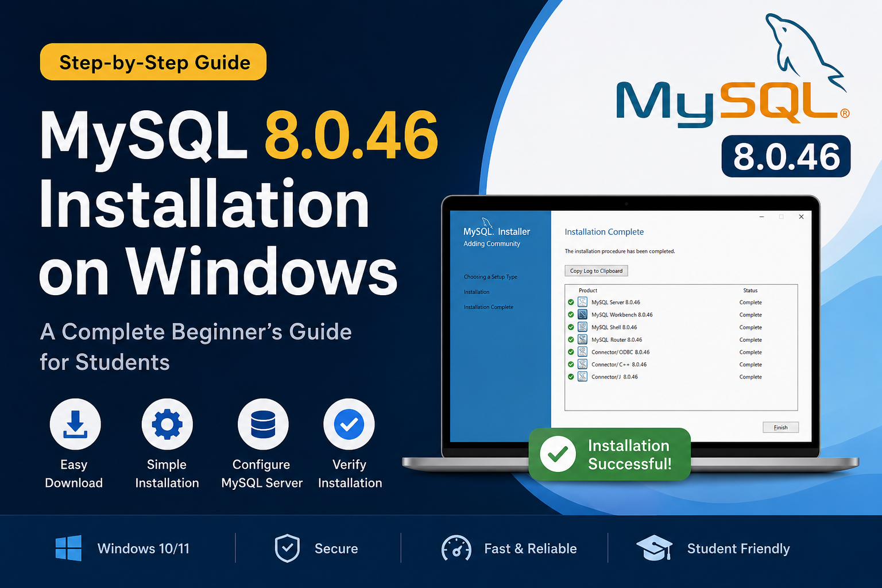Image resolution: width=882 pixels, height=588 pixels.
Task: Click the Fast & Reliable speedometer icon
Action: click(456, 548)
